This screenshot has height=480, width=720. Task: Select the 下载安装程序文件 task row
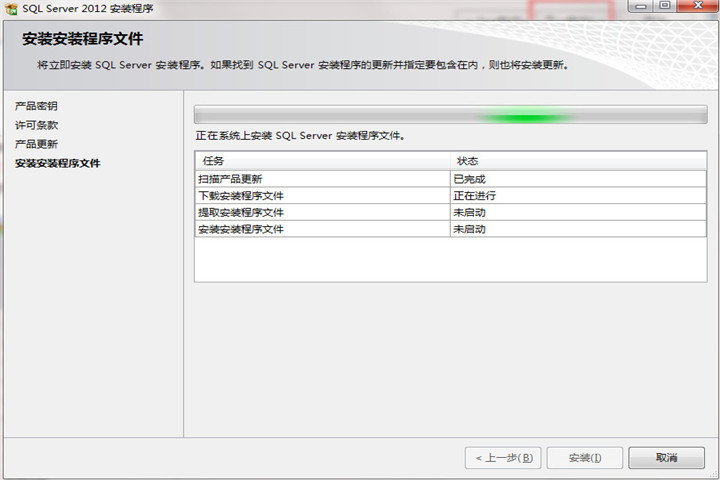(x=450, y=196)
